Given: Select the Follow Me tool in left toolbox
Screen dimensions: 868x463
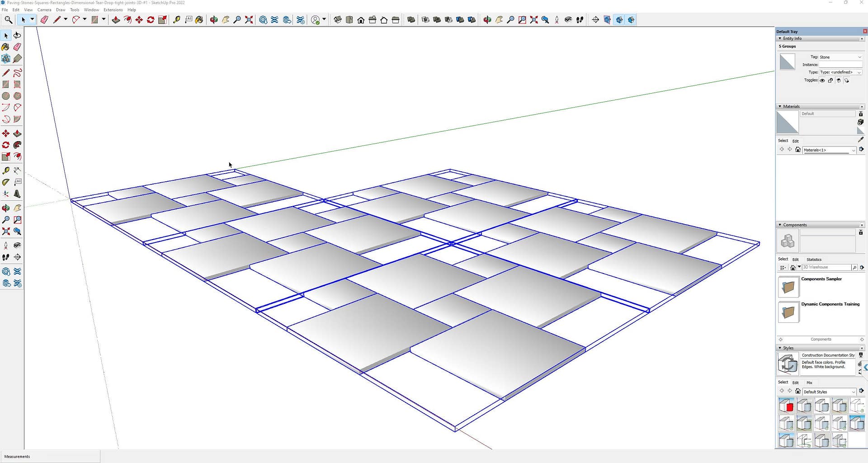Looking at the screenshot, I should tap(17, 145).
